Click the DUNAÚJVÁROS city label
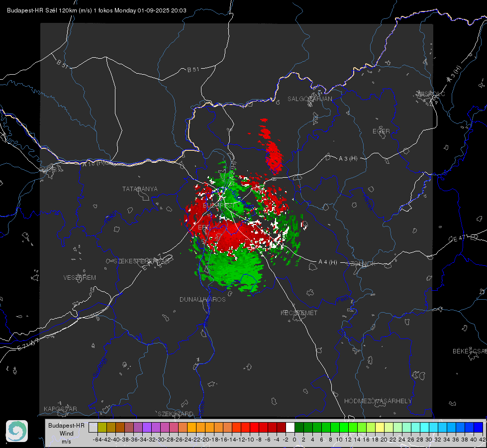The width and height of the screenshot is (487, 448). point(202,299)
